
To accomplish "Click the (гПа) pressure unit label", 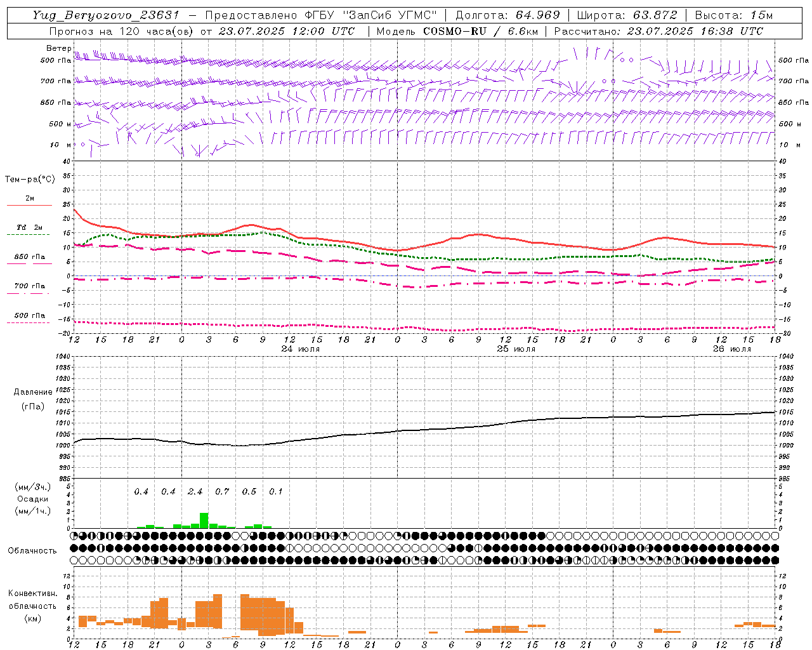I will click(33, 406).
